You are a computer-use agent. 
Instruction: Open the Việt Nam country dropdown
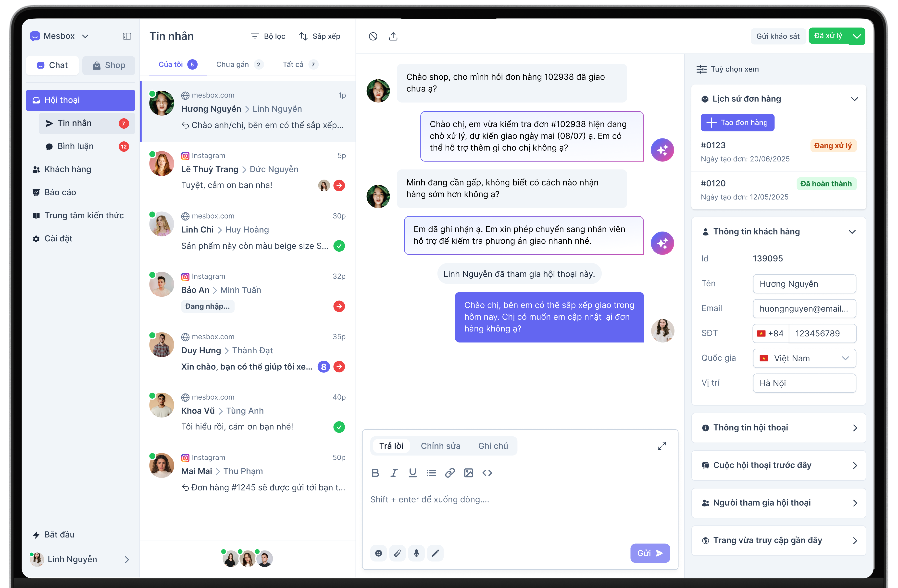pyautogui.click(x=804, y=358)
